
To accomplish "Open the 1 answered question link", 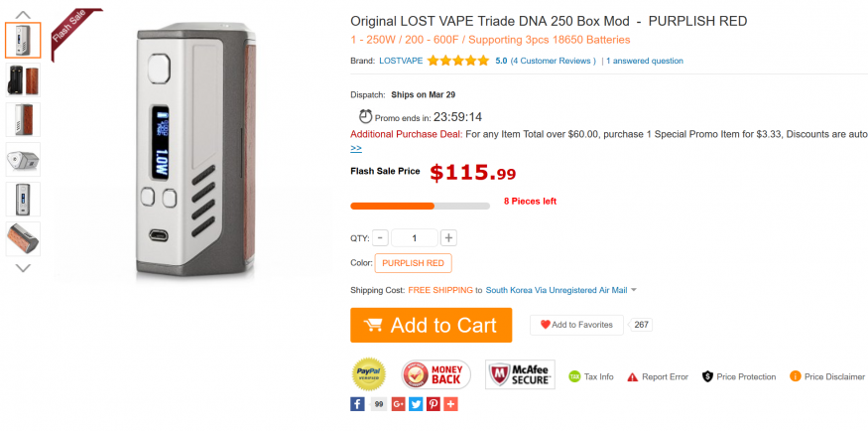I will point(645,61).
